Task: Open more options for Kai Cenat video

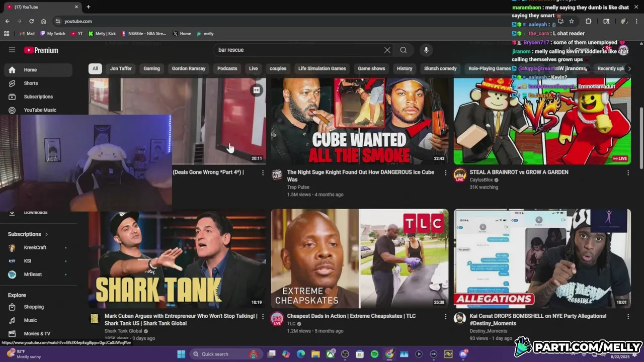Action: tap(628, 316)
